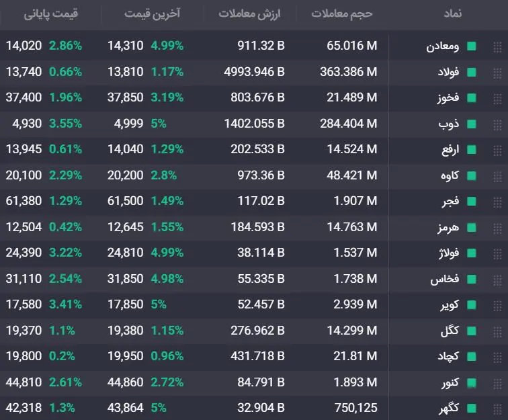Click closing price 61,380

pos(24,201)
